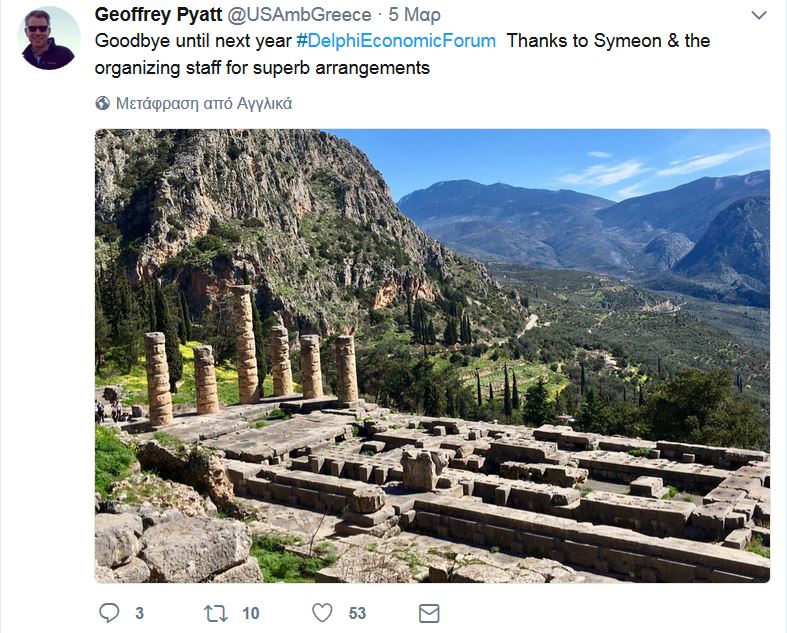Click the reply count number 3
This screenshot has height=633, width=787.
pyautogui.click(x=140, y=613)
